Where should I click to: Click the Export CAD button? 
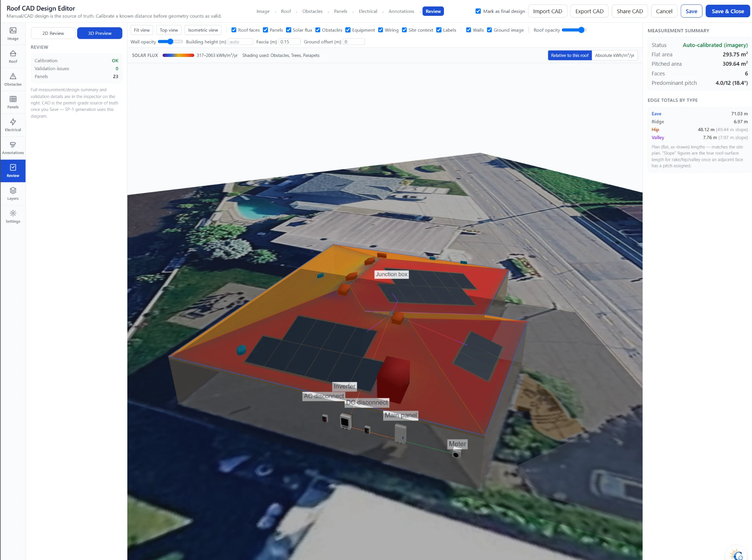589,11
